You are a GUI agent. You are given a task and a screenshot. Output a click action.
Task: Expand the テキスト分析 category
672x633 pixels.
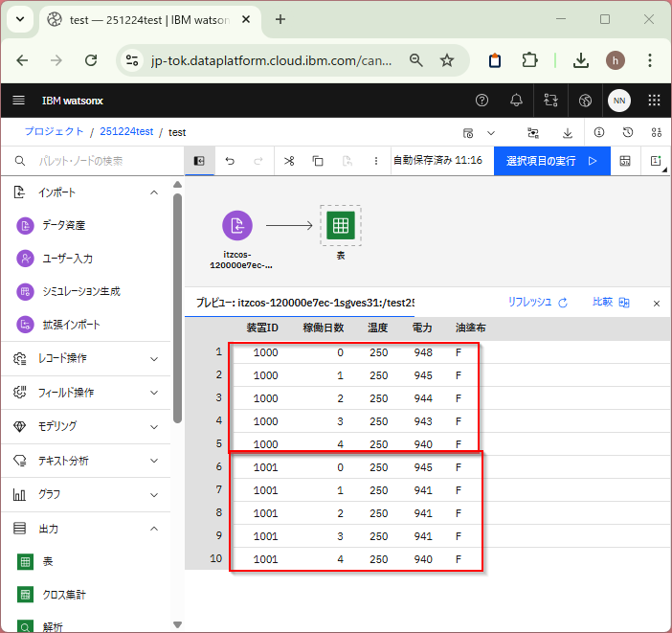tap(86, 461)
